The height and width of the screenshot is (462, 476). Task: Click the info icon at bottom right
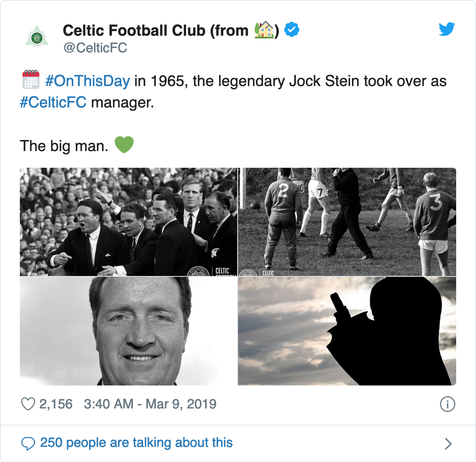pyautogui.click(x=447, y=404)
